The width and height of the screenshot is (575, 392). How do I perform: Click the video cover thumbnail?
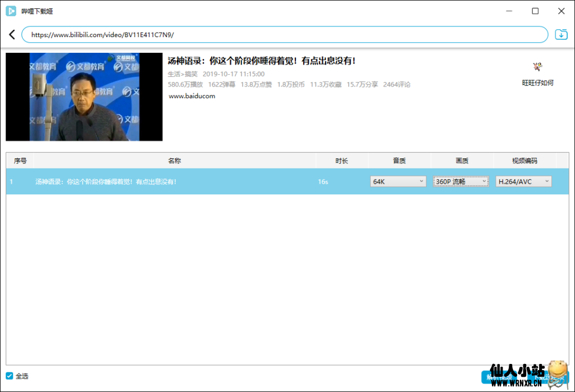[84, 97]
